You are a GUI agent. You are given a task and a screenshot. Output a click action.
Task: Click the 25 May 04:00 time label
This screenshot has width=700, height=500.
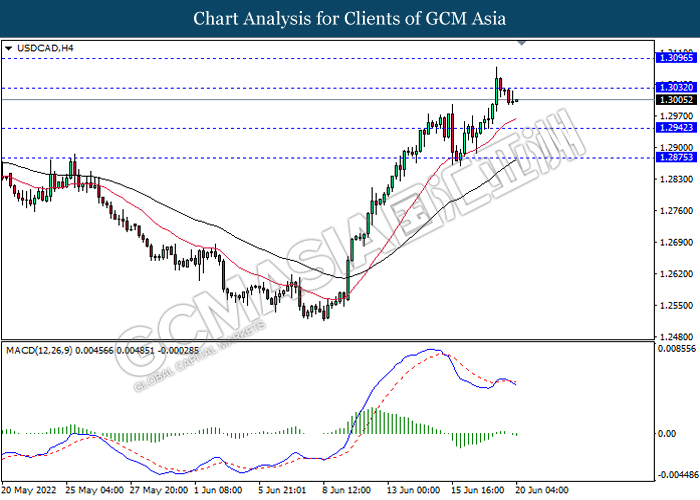[x=95, y=490]
